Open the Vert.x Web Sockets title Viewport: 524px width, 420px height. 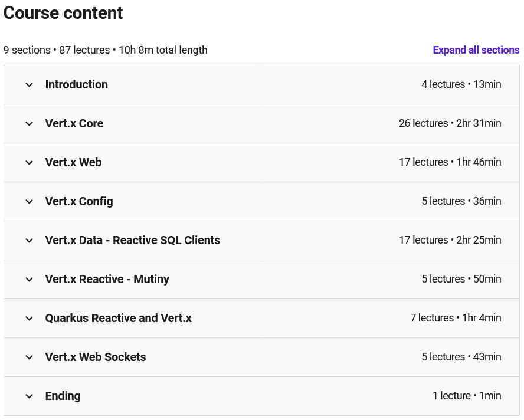(96, 357)
